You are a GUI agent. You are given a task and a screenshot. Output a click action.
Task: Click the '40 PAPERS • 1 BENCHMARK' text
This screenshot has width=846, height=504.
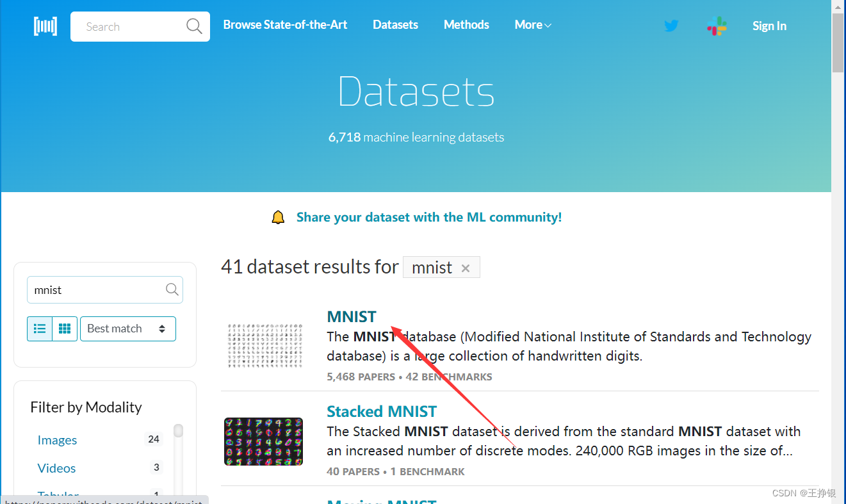tap(396, 471)
